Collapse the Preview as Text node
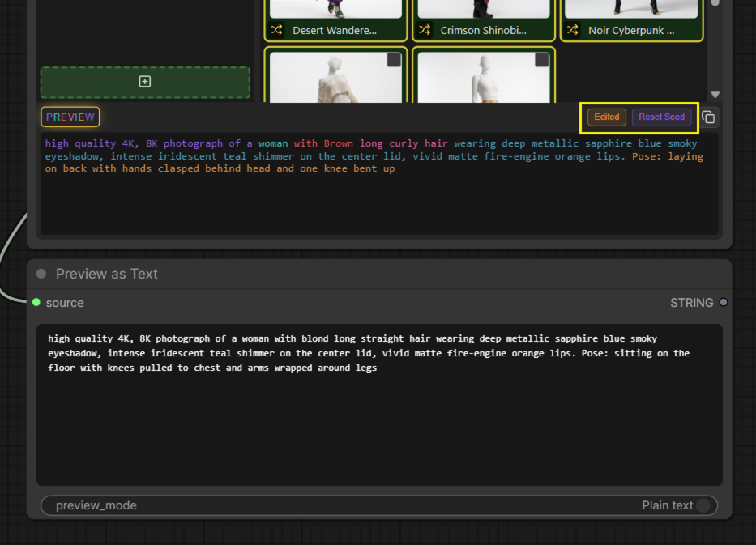 point(41,274)
